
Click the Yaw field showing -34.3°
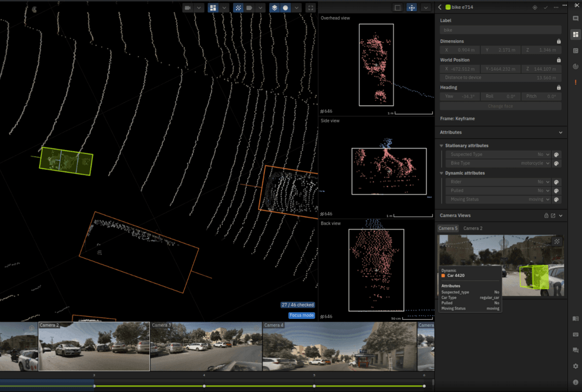click(x=459, y=96)
